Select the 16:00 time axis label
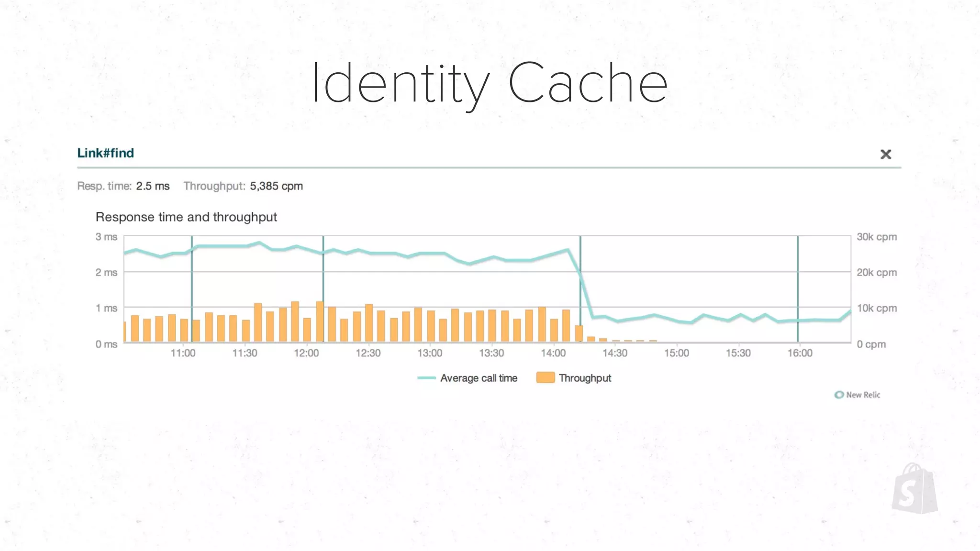This screenshot has height=551, width=980. pyautogui.click(x=800, y=353)
